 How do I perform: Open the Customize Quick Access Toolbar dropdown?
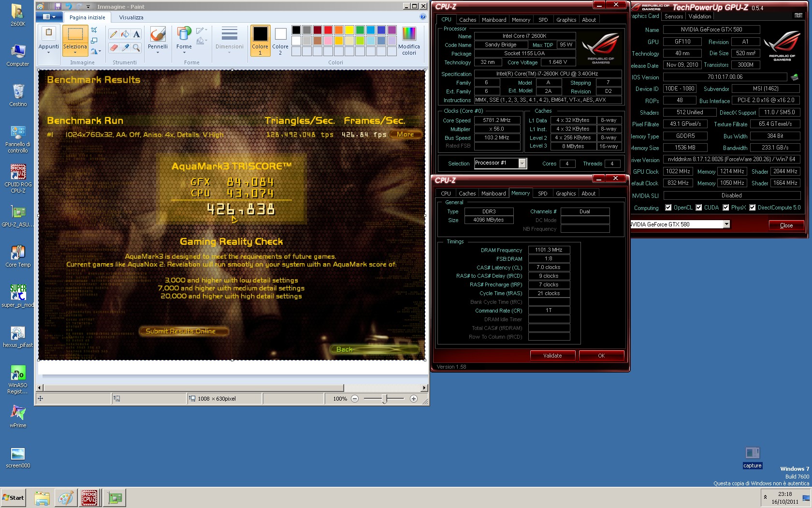tap(88, 7)
